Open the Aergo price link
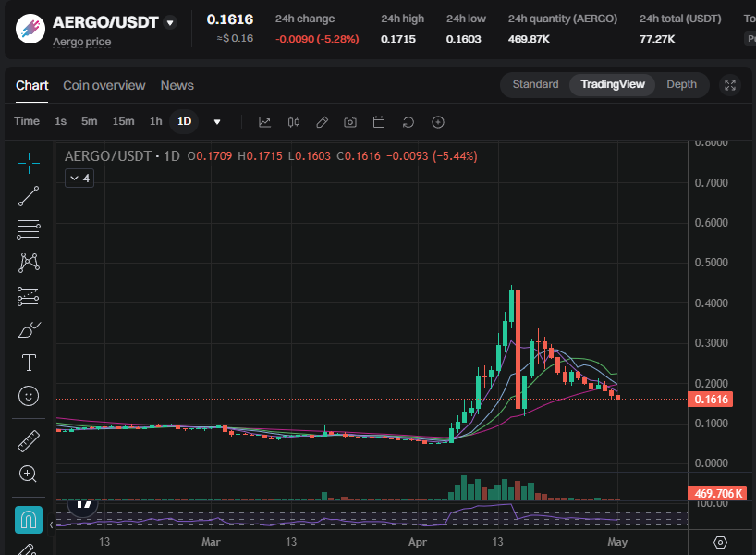Image resolution: width=756 pixels, height=555 pixels. point(82,42)
